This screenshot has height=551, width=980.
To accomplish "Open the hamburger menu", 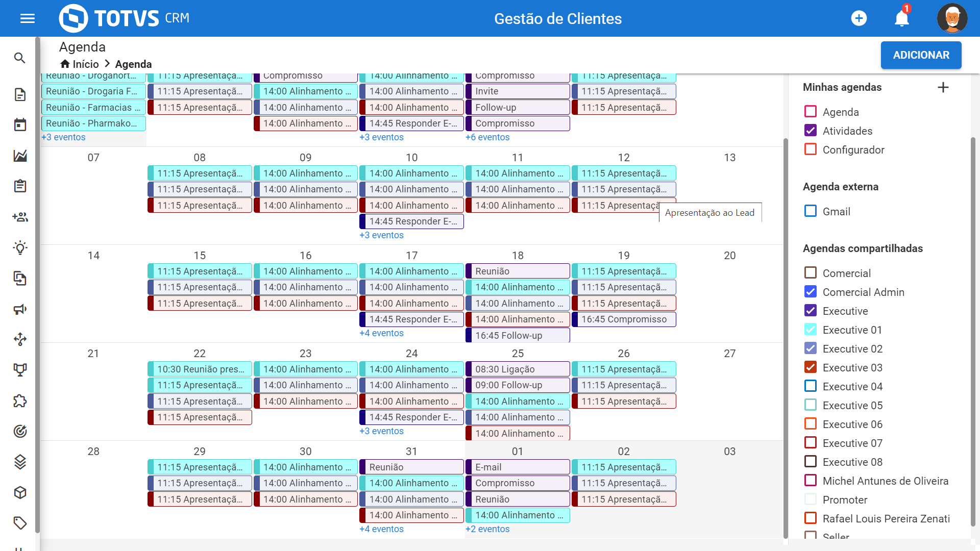I will click(x=28, y=18).
